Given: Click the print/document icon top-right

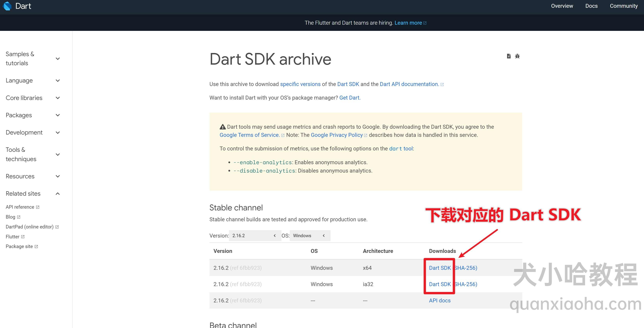Looking at the screenshot, I should [508, 56].
